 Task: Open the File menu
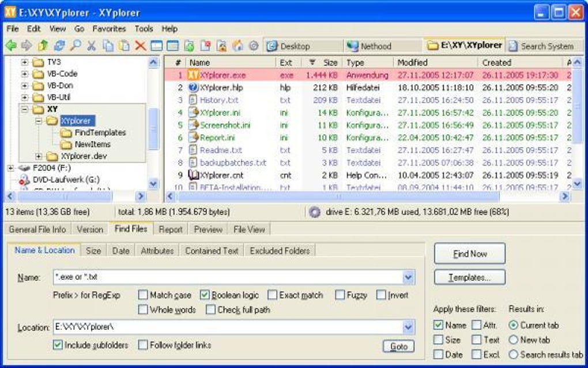coord(12,29)
